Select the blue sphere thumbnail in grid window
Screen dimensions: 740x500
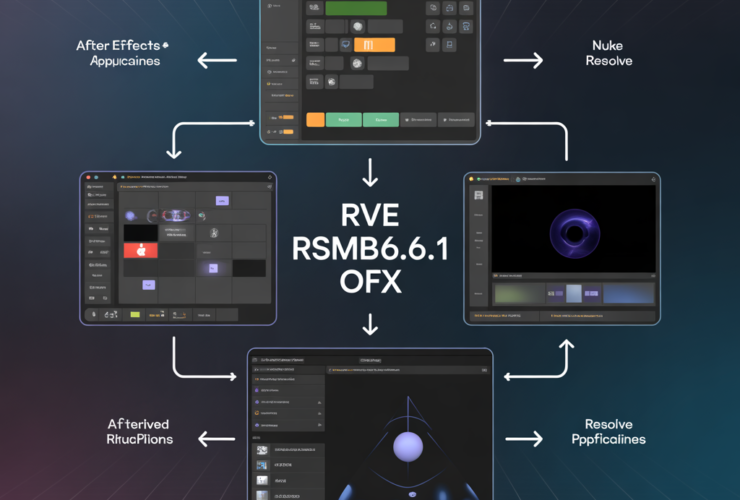[x=131, y=216]
